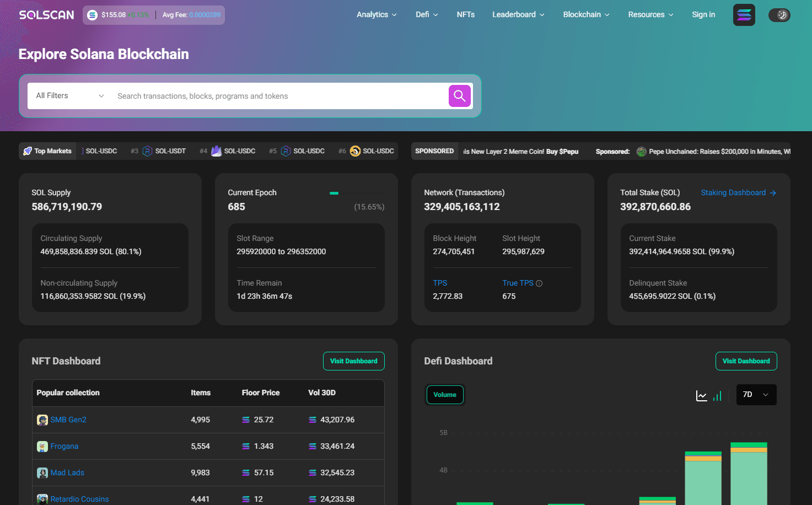Click the Avg Fee value 0.0000289
This screenshot has height=505, width=812.
click(x=205, y=15)
